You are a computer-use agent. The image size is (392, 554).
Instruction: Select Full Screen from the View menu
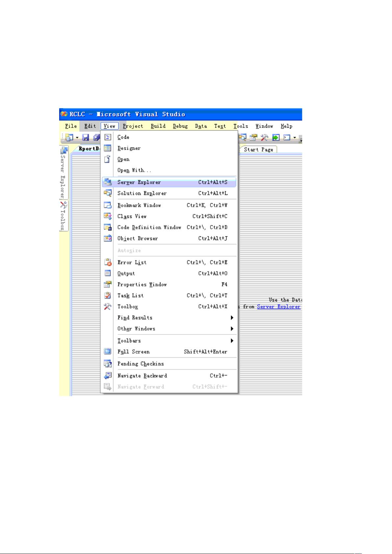pyautogui.click(x=134, y=352)
